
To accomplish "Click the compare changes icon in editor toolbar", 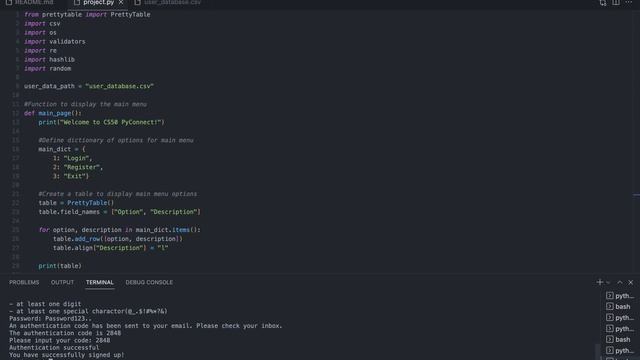I will click(603, 3).
